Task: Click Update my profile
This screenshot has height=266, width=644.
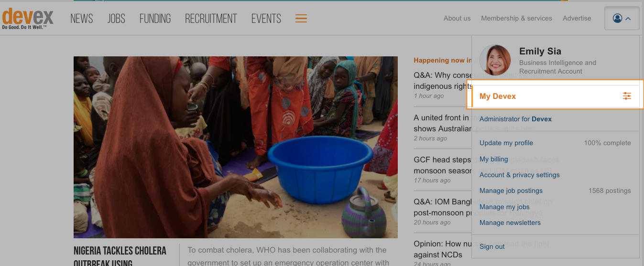Action: (x=506, y=143)
